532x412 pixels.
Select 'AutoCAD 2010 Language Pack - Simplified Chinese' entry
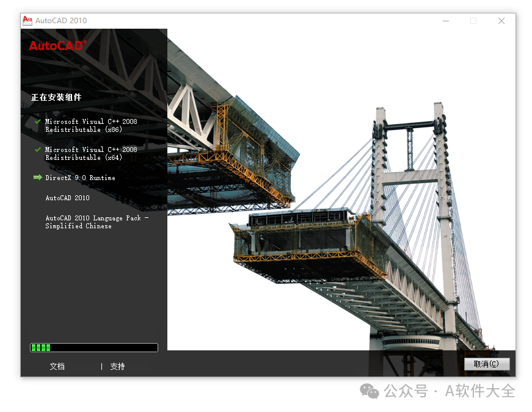click(97, 222)
